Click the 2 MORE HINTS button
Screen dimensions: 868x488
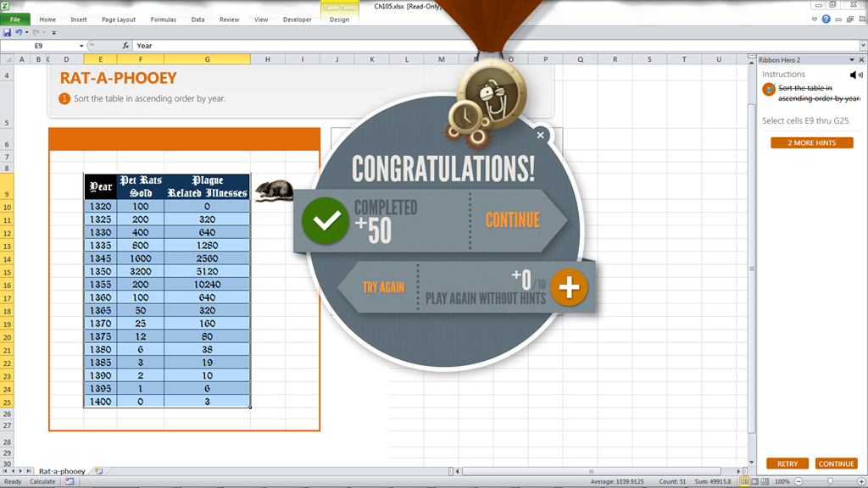click(811, 143)
